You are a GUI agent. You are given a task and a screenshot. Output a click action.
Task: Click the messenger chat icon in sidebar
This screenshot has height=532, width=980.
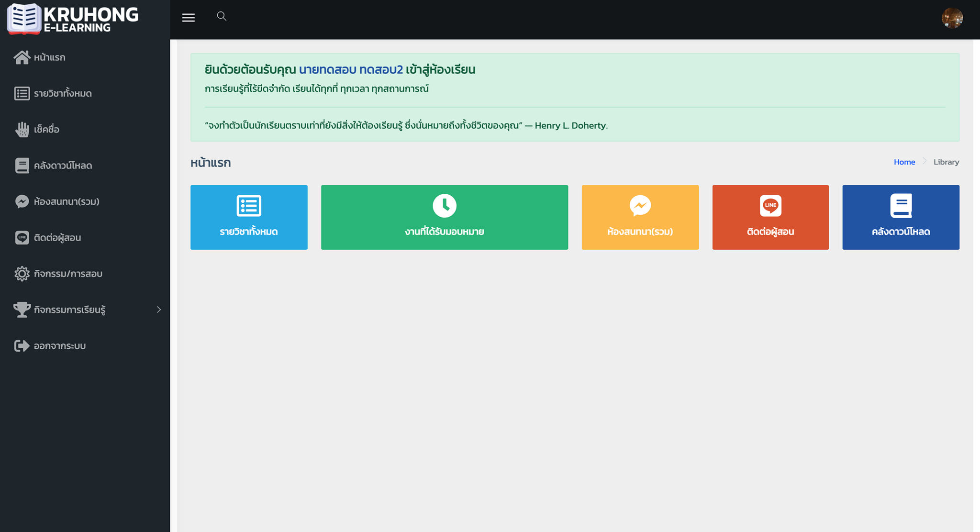tap(22, 201)
